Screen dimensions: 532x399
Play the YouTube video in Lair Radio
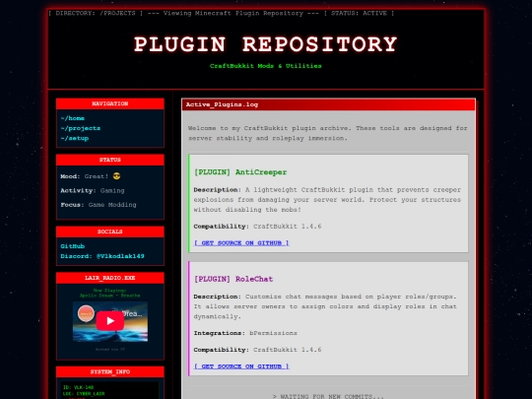pyautogui.click(x=110, y=320)
